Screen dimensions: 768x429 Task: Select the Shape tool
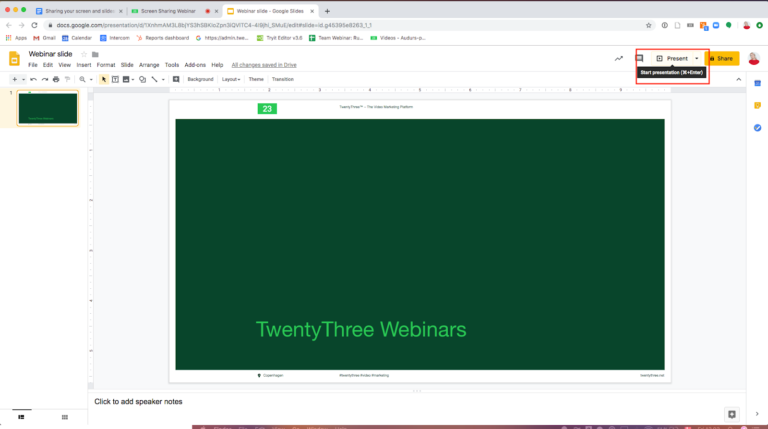click(x=143, y=79)
